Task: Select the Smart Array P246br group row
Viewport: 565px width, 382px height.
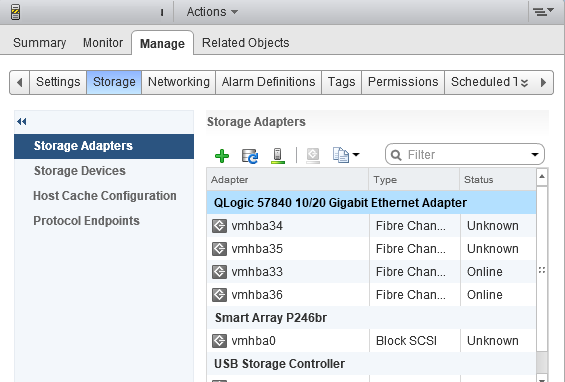Action: [x=372, y=318]
